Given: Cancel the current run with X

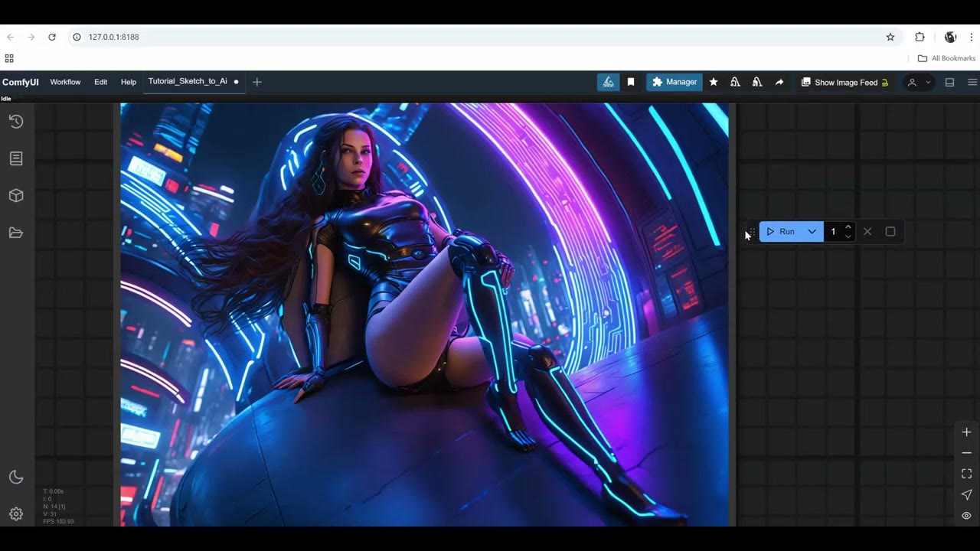Looking at the screenshot, I should [x=867, y=231].
